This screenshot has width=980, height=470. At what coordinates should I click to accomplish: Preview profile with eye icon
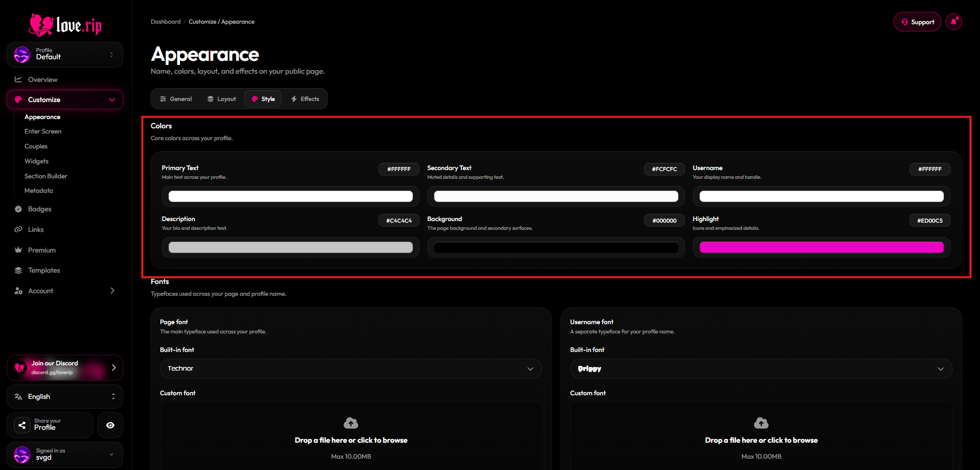point(110,425)
